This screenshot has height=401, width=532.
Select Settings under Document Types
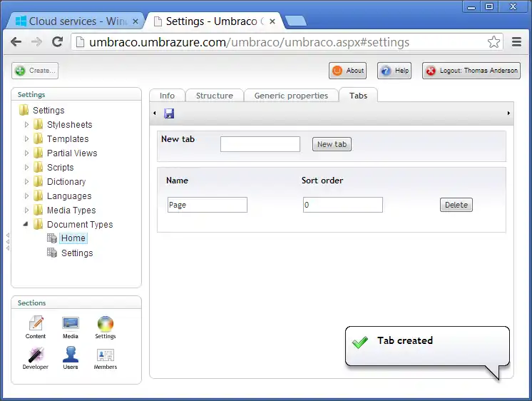[77, 253]
